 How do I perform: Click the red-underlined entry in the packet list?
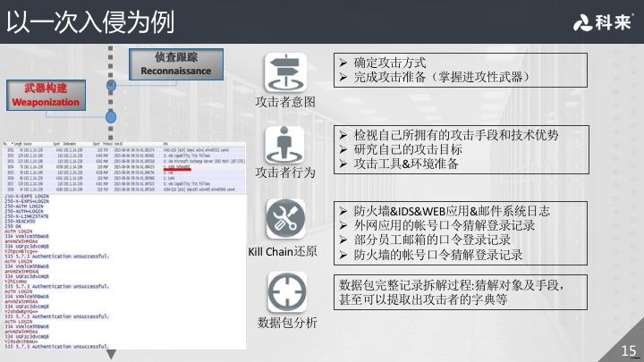coord(177,168)
